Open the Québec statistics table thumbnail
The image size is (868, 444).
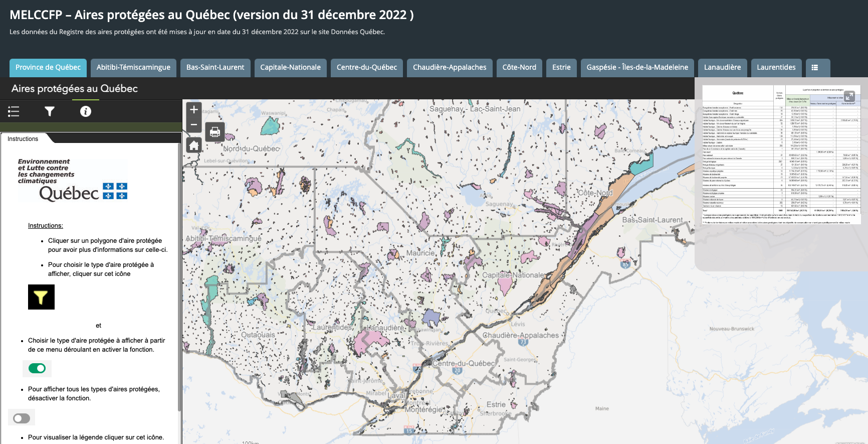(x=781, y=155)
